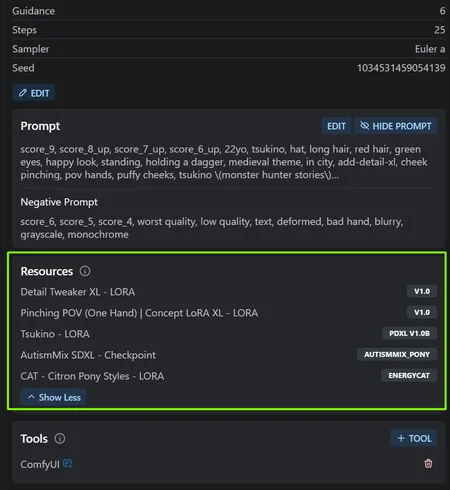Click the ComfyUI link icon

tap(68, 463)
